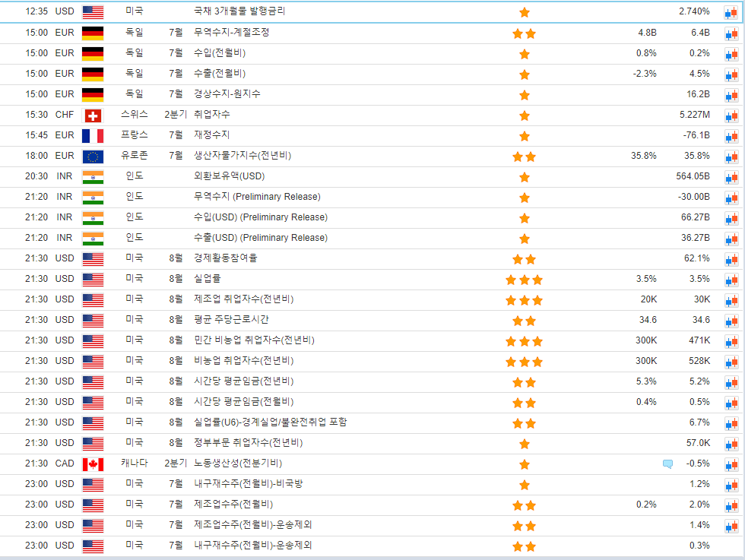
Task: Click comment bubble in Canada 노동생산성 row
Action: click(x=667, y=464)
